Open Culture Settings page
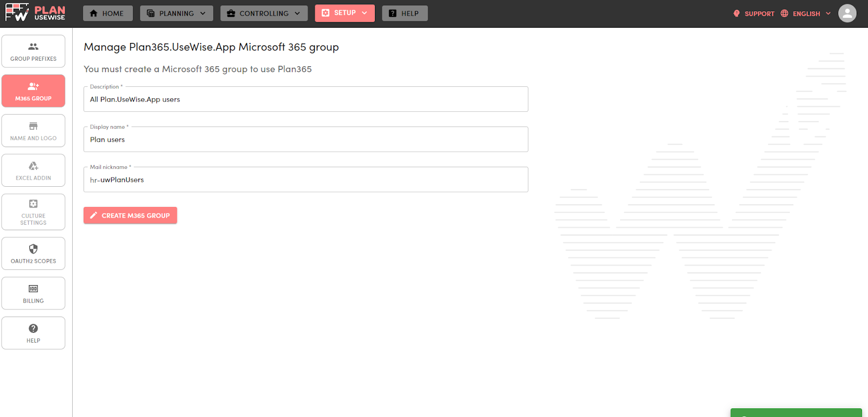This screenshot has height=417, width=868. pos(33,212)
